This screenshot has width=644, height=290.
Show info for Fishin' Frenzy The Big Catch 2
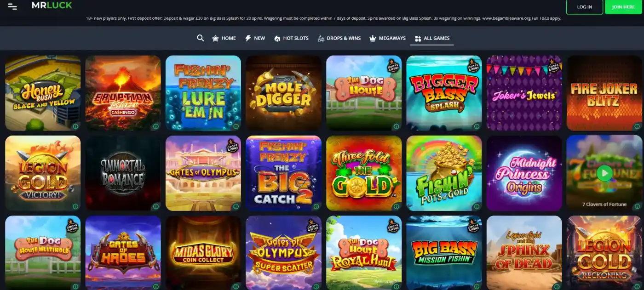tap(316, 206)
